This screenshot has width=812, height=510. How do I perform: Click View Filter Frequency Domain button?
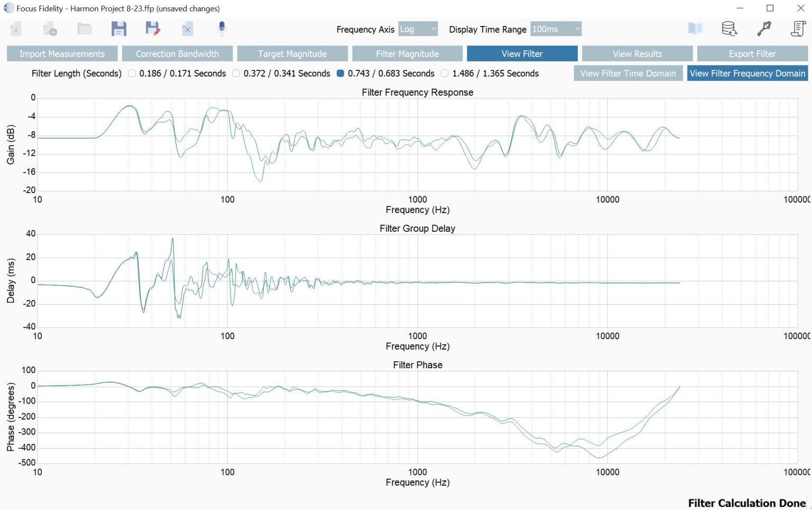tap(748, 74)
